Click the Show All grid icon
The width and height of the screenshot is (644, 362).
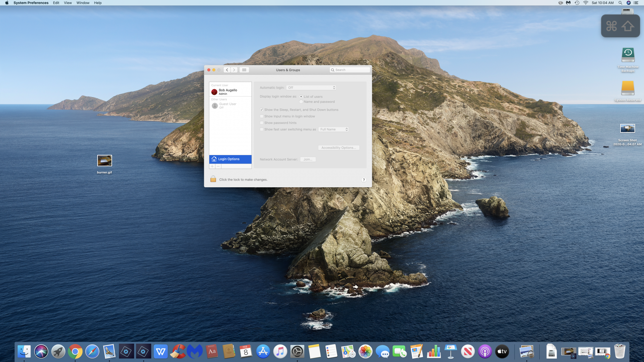coord(244,70)
